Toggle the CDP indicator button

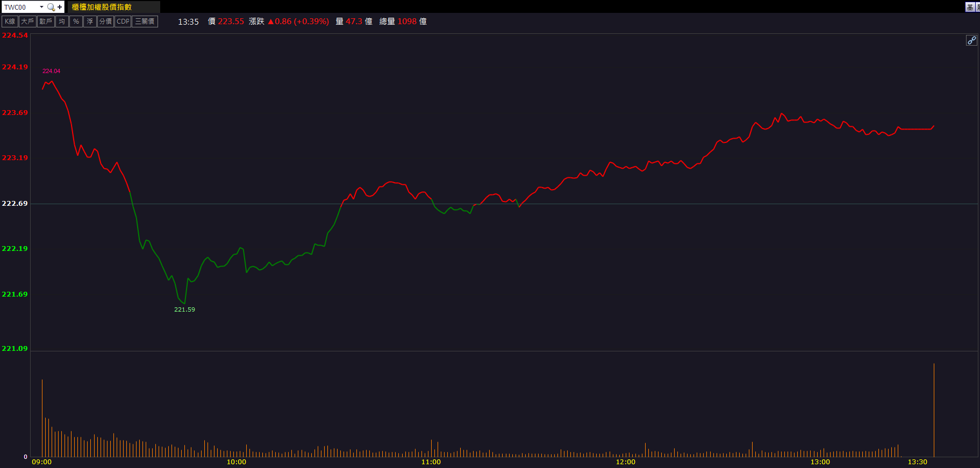(123, 21)
